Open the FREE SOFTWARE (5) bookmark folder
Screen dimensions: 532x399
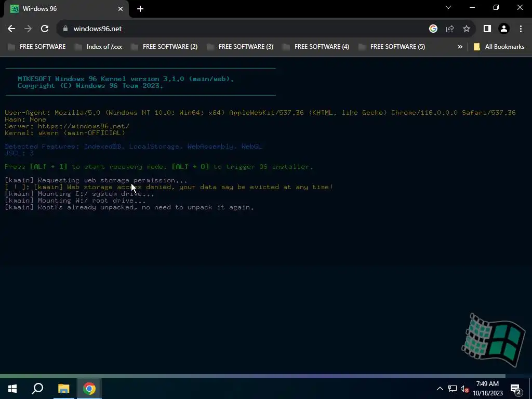[392, 47]
